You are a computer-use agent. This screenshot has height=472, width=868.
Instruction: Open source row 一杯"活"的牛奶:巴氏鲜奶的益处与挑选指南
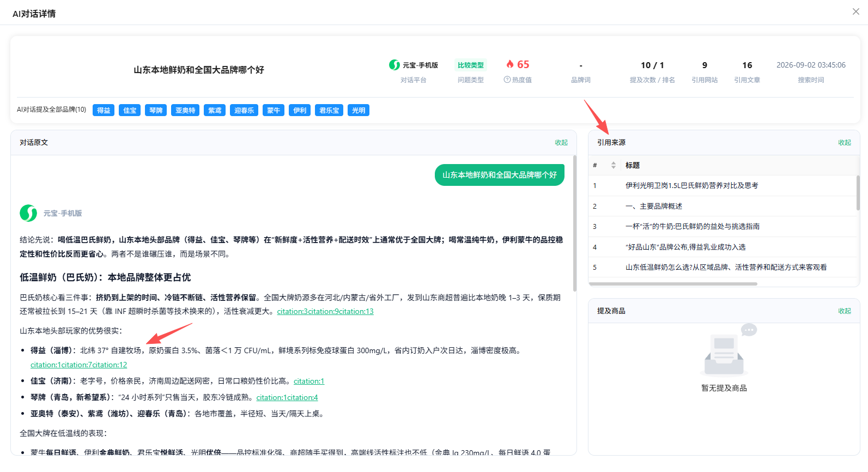pos(723,226)
